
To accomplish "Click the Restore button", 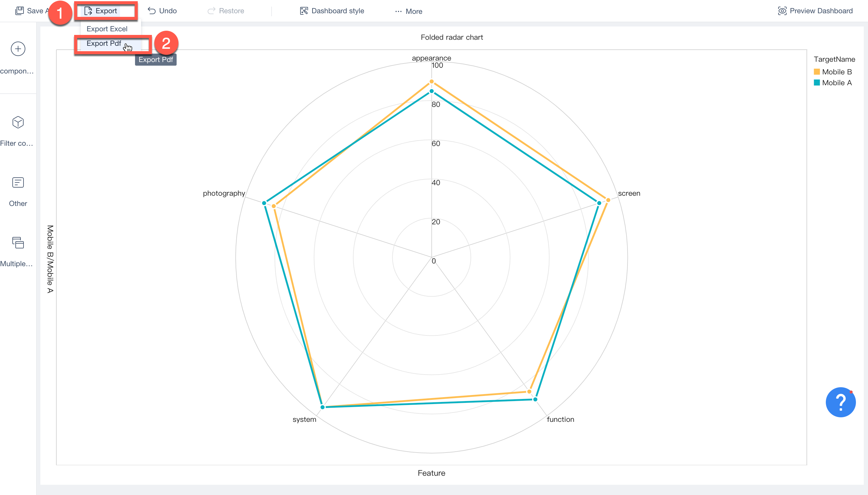I will pyautogui.click(x=226, y=11).
